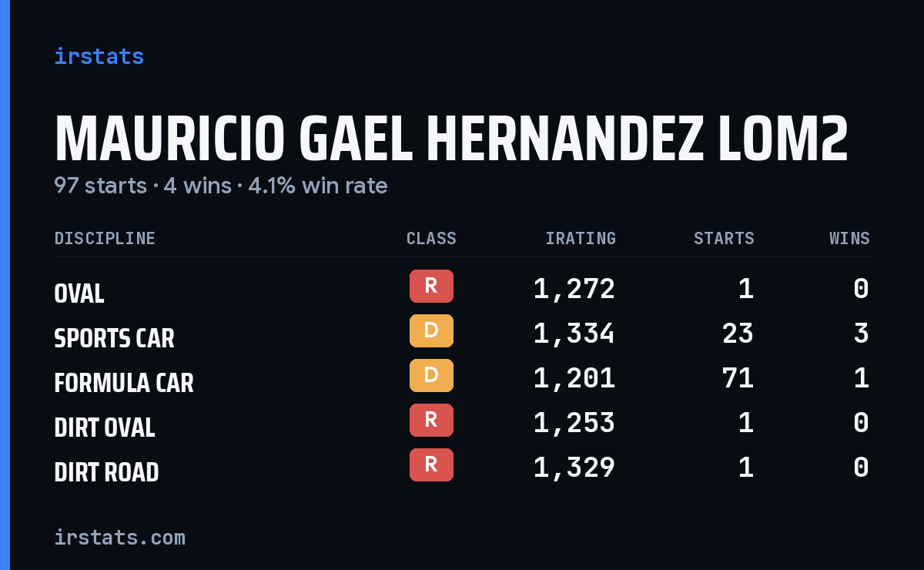Screen dimensions: 924x570
Task: Select the OVAL discipline row label
Action: (x=79, y=293)
